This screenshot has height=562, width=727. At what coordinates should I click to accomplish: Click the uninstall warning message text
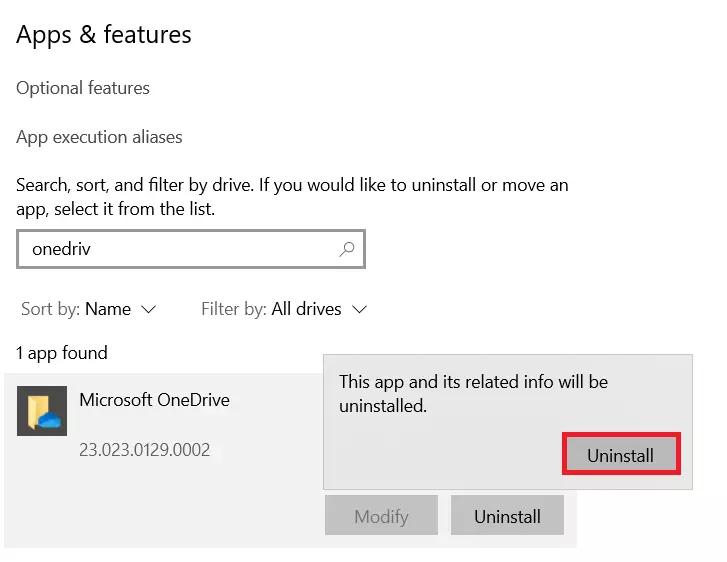[x=473, y=394]
